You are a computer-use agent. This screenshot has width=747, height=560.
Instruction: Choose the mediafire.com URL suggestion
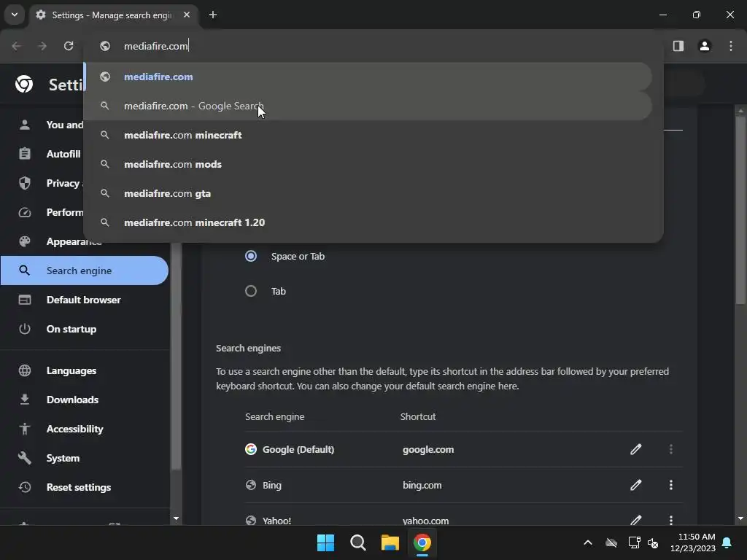point(368,77)
